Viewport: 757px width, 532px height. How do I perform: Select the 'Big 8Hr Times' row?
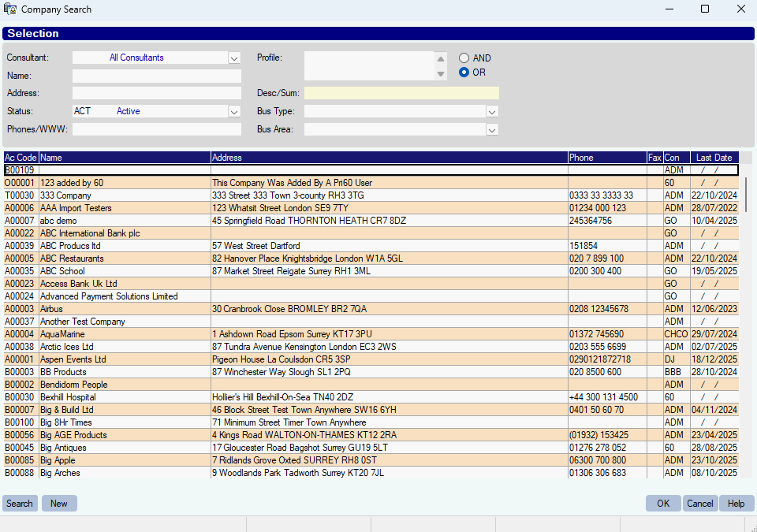(x=371, y=422)
